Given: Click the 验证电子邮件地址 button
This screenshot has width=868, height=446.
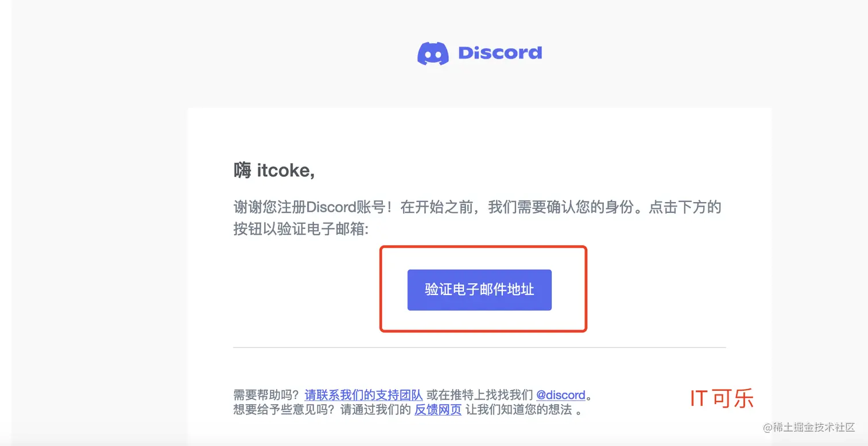Looking at the screenshot, I should pos(479,290).
